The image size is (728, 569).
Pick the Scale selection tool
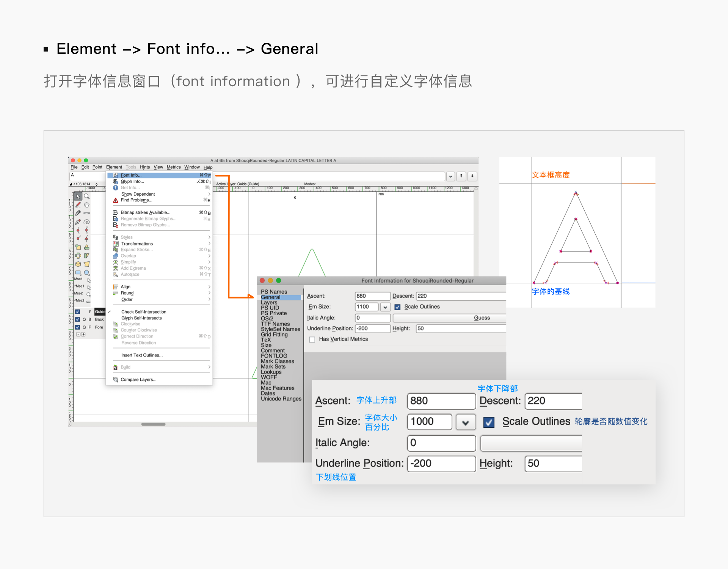pos(78,247)
